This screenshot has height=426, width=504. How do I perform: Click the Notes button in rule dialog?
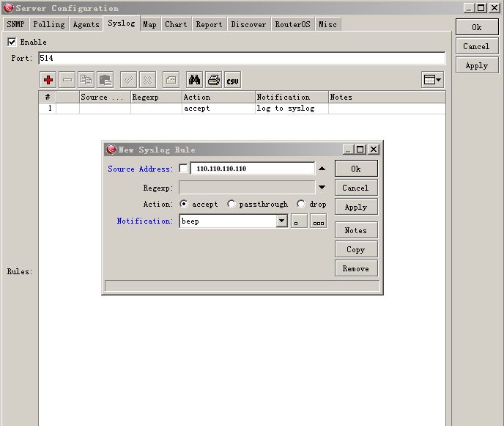[356, 230]
